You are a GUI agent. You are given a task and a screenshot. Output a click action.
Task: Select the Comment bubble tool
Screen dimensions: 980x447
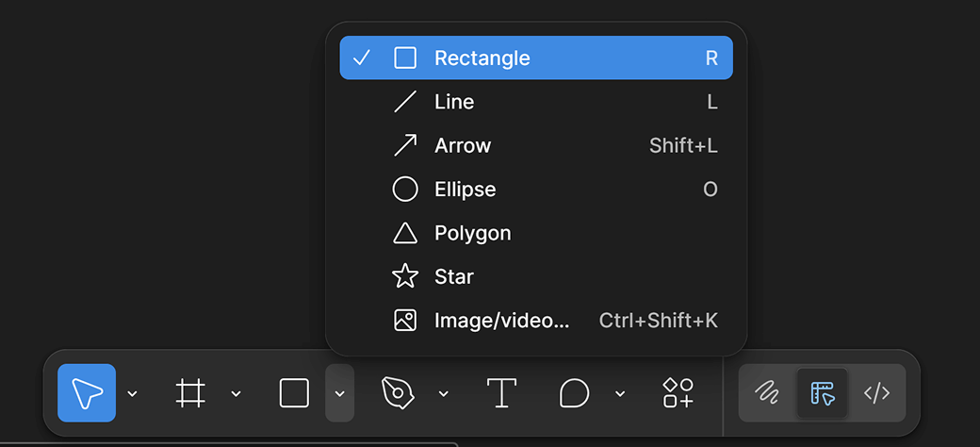[575, 392]
